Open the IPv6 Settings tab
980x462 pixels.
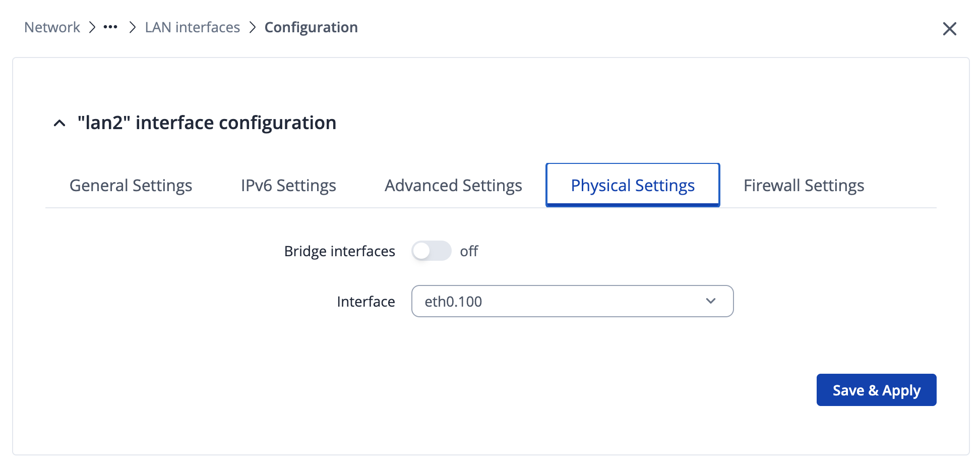coord(288,186)
